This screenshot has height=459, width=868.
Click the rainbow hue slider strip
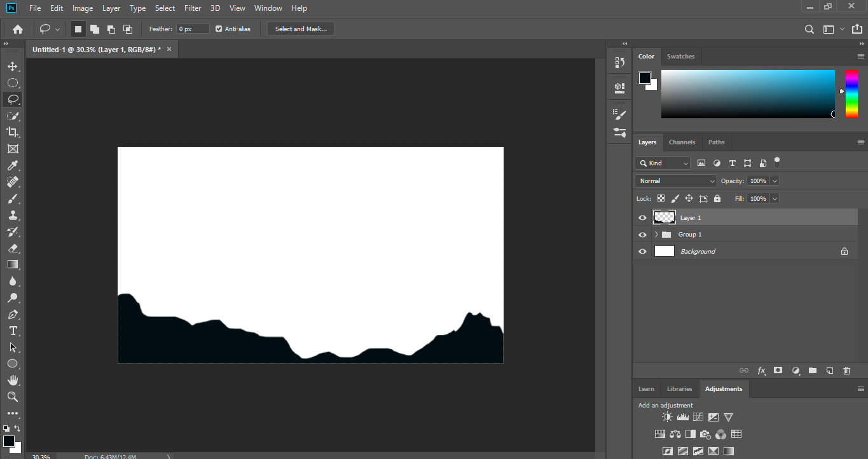[851, 93]
